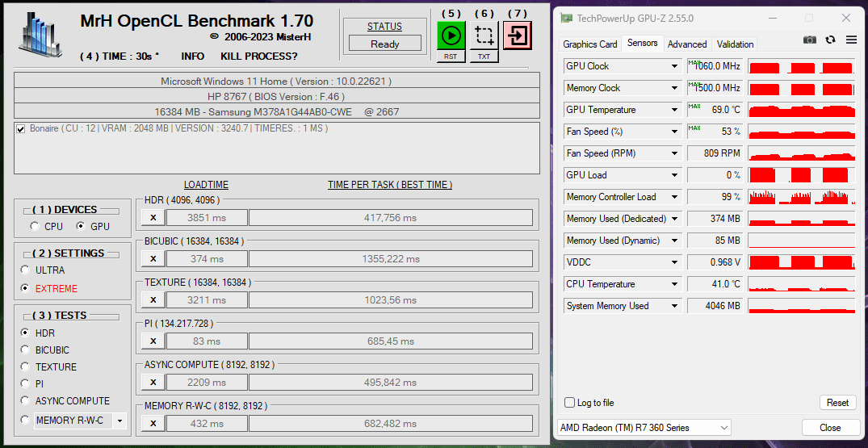Open the AMD Radeon R7 360 device selector
The image size is (868, 448).
click(x=644, y=428)
